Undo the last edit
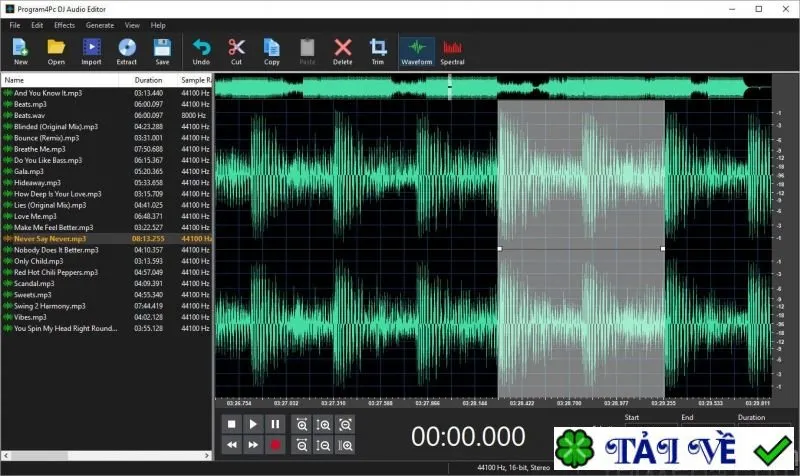This screenshot has height=476, width=800. pos(201,52)
